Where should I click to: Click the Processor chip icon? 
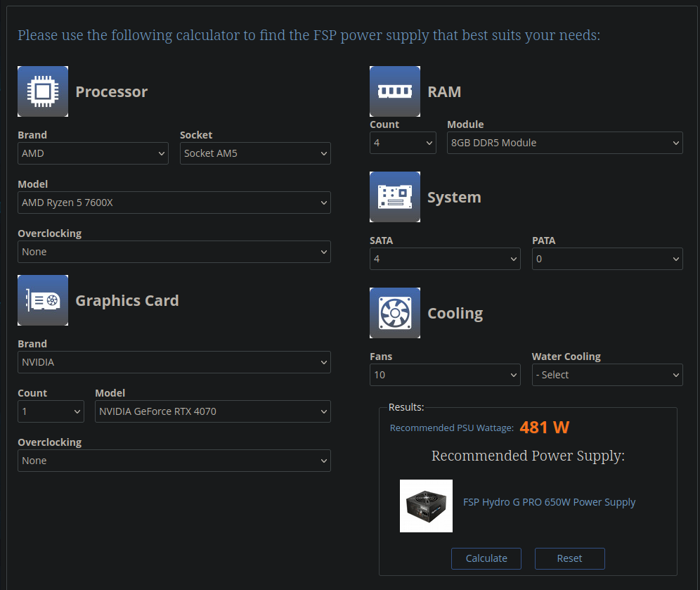point(43,91)
